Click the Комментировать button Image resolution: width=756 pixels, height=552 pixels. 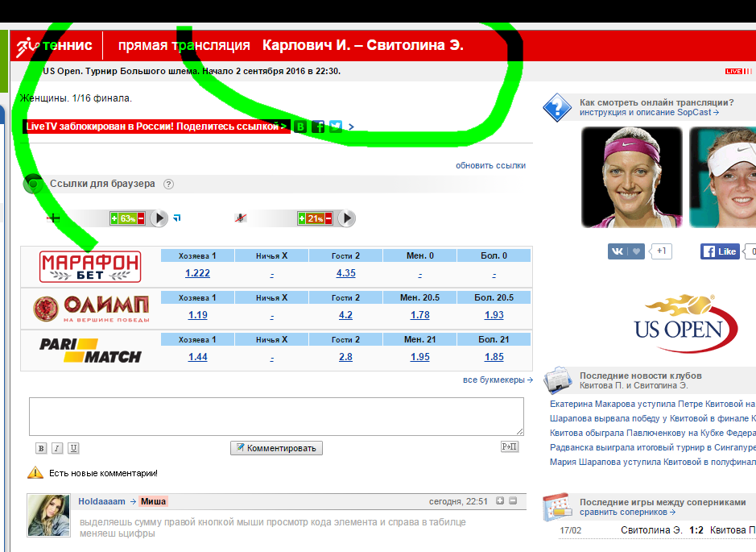[x=276, y=448]
